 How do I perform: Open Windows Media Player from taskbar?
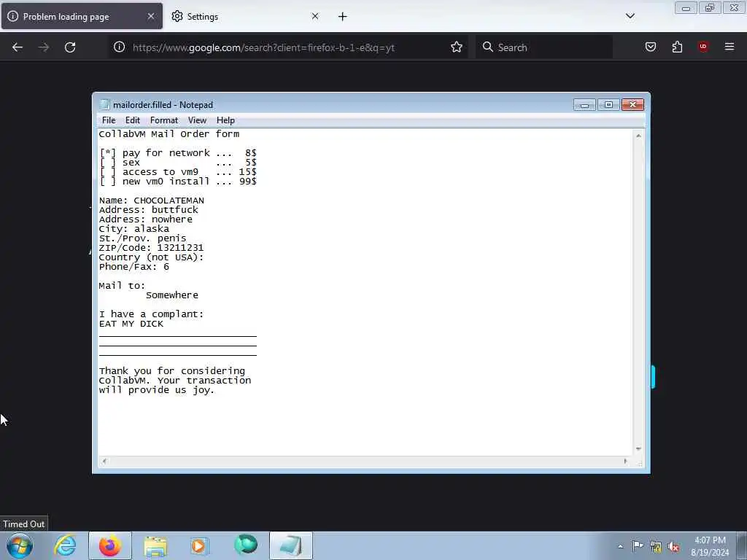point(199,545)
